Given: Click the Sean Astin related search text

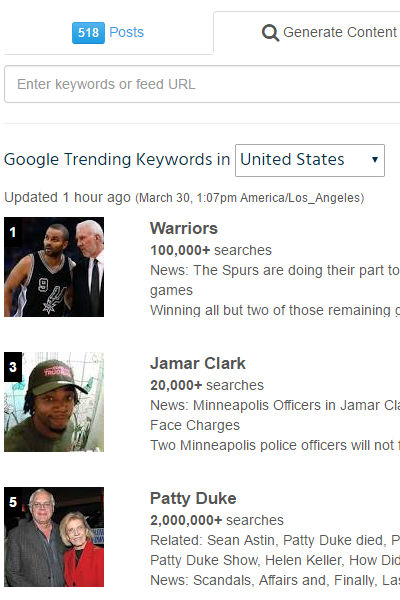Looking at the screenshot, I should (241, 540).
